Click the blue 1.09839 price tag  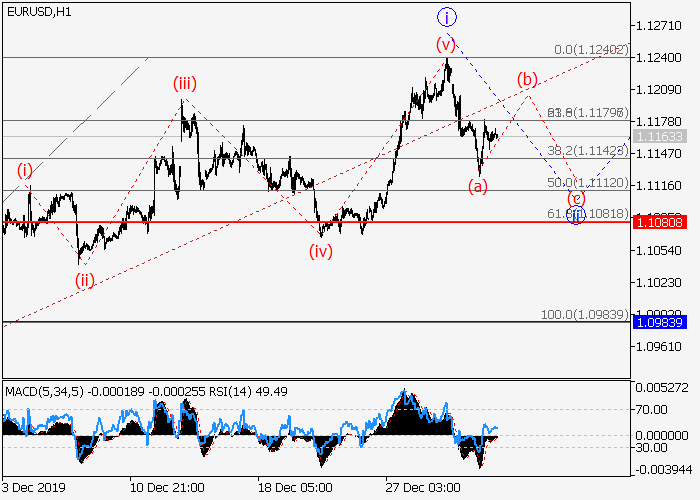pos(658,322)
